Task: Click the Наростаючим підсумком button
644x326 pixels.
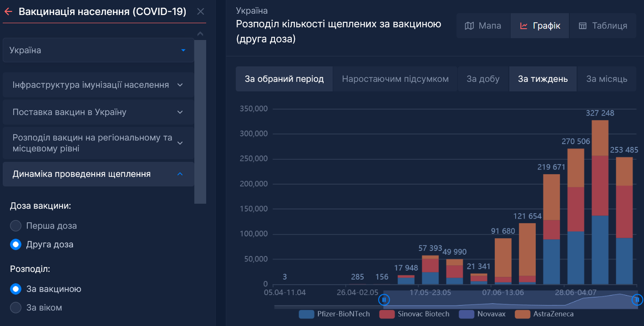Action: pos(395,79)
